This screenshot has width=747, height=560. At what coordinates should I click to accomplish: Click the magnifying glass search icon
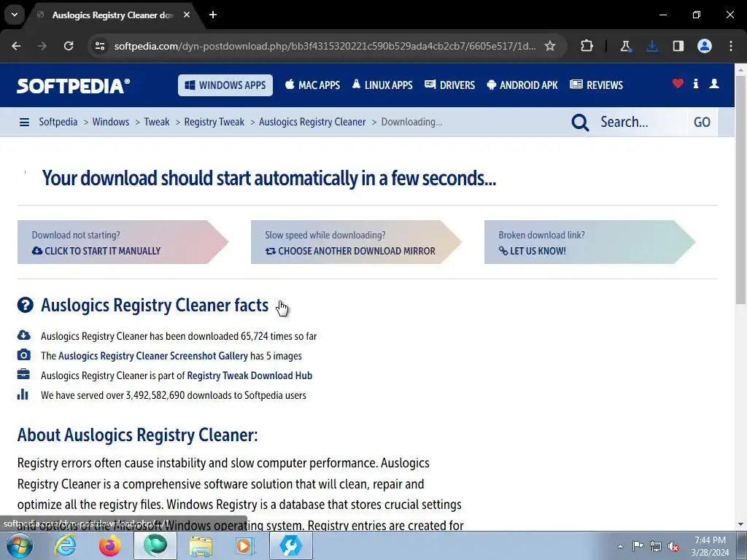click(580, 122)
